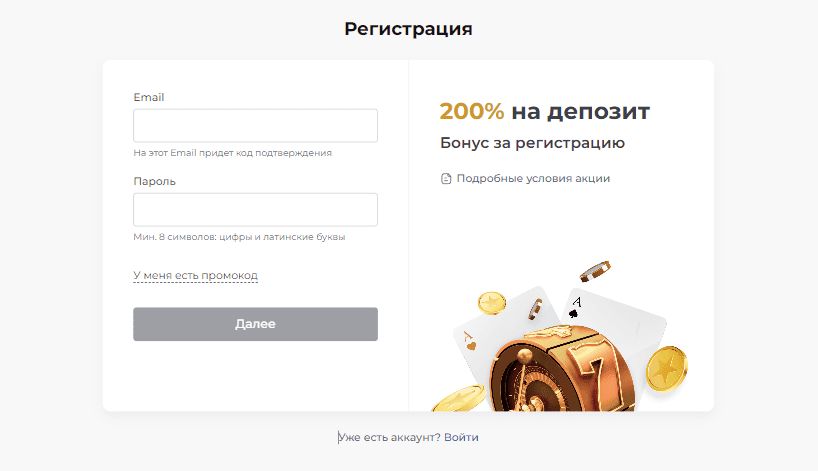Click the 'Уже есть аккаунт?' text
The width and height of the screenshot is (818, 471).
pyautogui.click(x=390, y=437)
